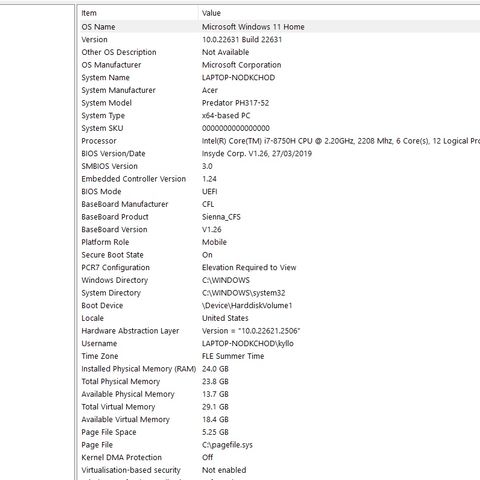Image resolution: width=480 pixels, height=480 pixels.
Task: Select the Hardware Abstraction Layer row
Action: click(x=279, y=331)
